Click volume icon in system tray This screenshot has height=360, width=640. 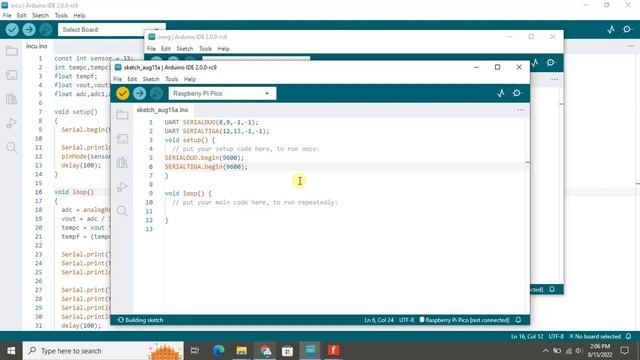pyautogui.click(x=578, y=351)
